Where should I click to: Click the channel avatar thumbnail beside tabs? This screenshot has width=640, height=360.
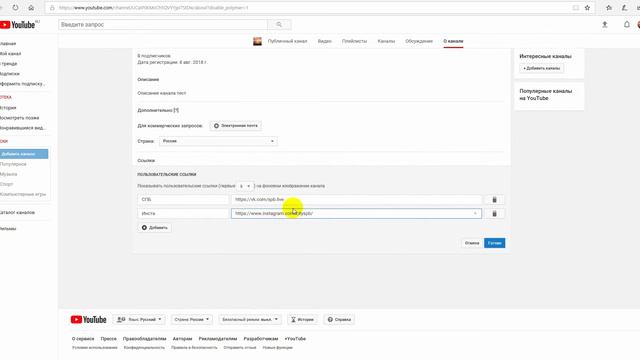click(257, 41)
